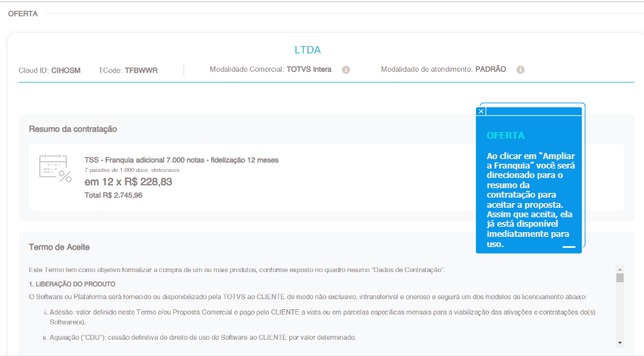Click '7 pacotes de 1.000 docs. eletronicos'
This screenshot has height=356, width=644.
[132, 170]
